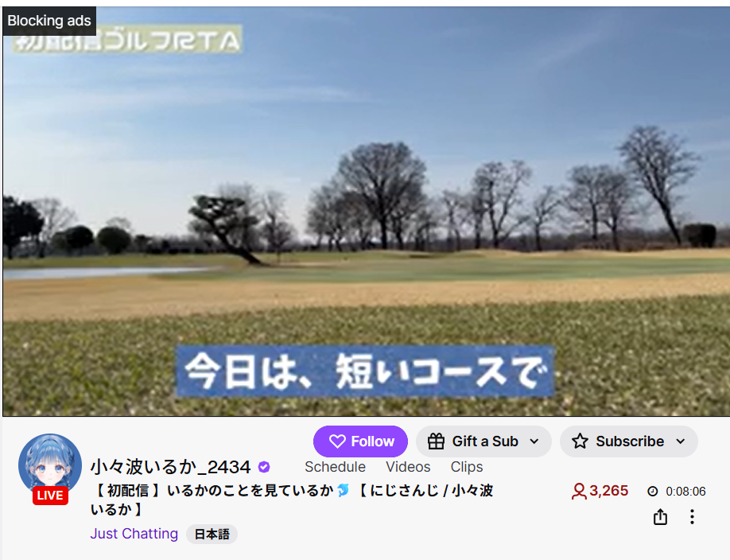Click the share icon below viewer count
Viewport: 730px width, 560px height.
pos(660,517)
